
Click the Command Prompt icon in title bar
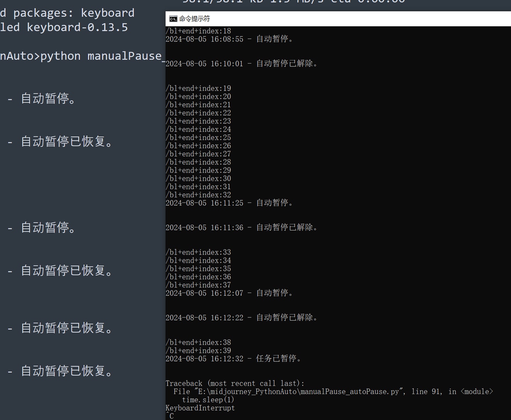[x=173, y=19]
